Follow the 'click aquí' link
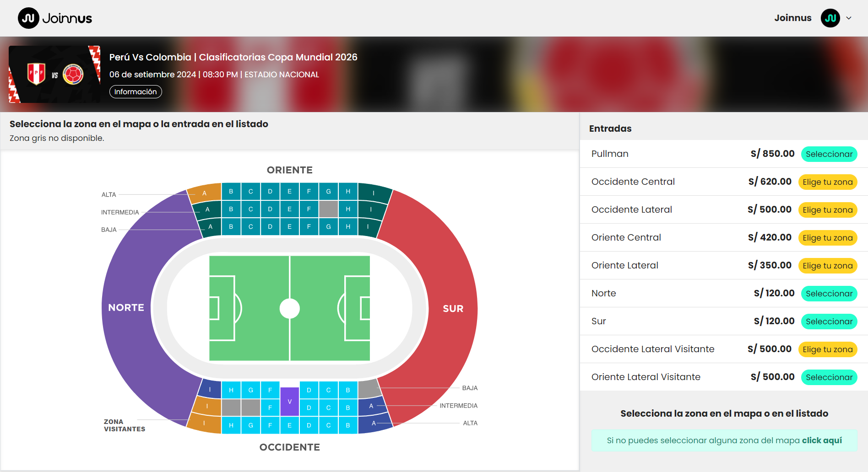 (822, 440)
